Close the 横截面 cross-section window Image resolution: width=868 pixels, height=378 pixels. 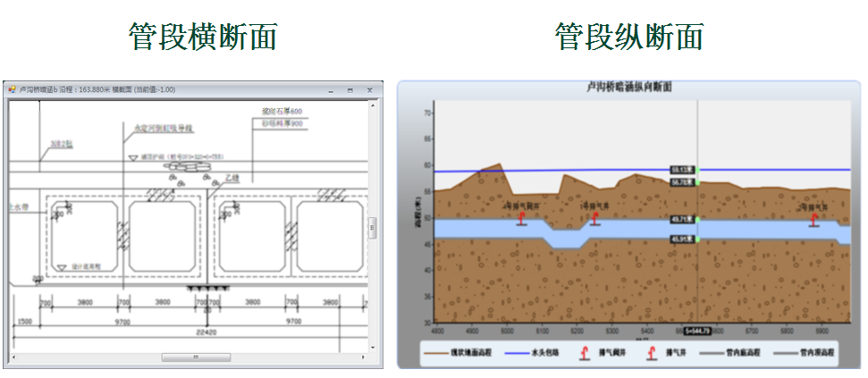pos(370,89)
